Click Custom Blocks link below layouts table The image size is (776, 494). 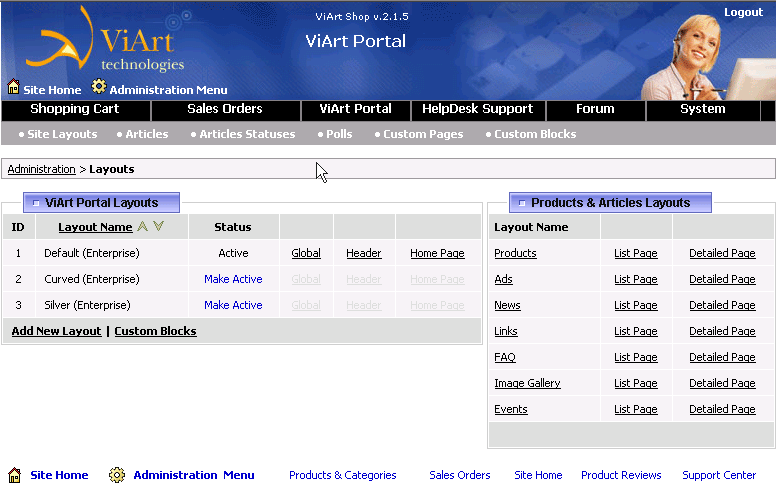tap(155, 331)
